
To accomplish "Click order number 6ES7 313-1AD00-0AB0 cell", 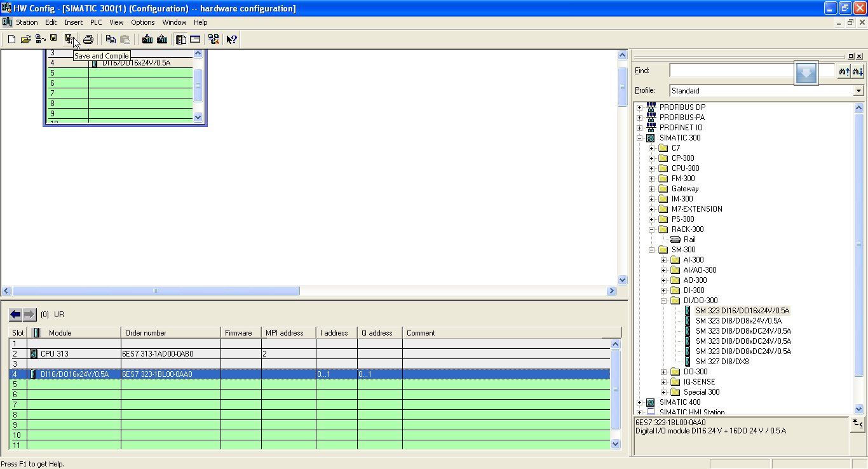I will (171, 354).
